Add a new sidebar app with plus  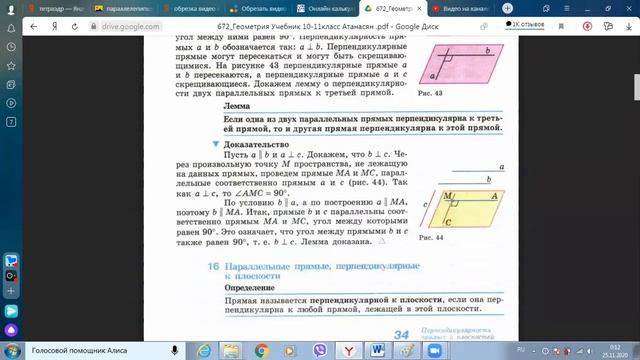[x=11, y=291]
